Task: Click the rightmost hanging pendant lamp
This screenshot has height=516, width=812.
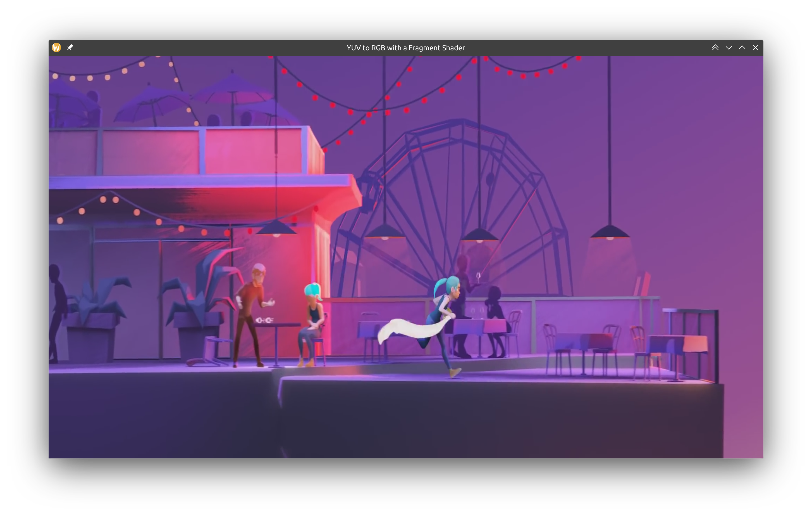Action: tap(610, 232)
